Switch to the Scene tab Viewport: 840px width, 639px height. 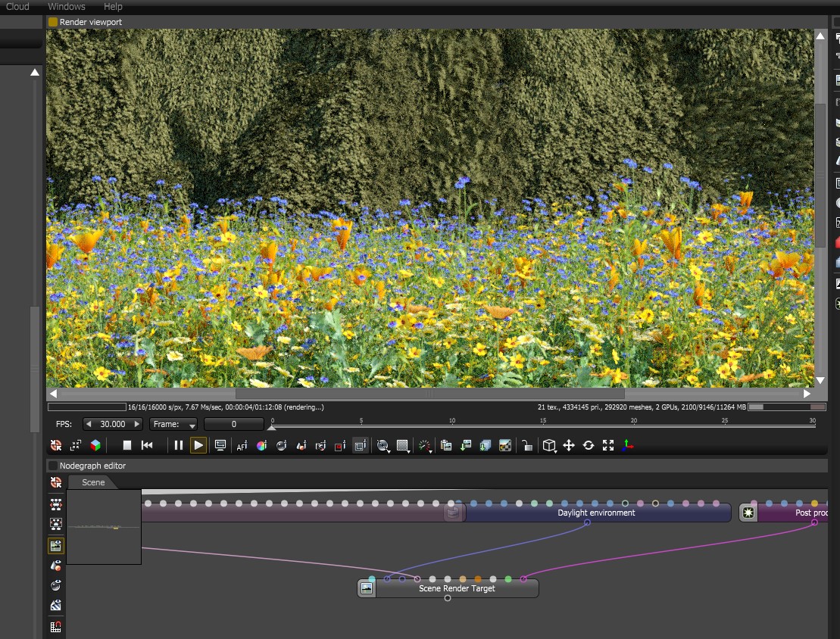tap(93, 482)
